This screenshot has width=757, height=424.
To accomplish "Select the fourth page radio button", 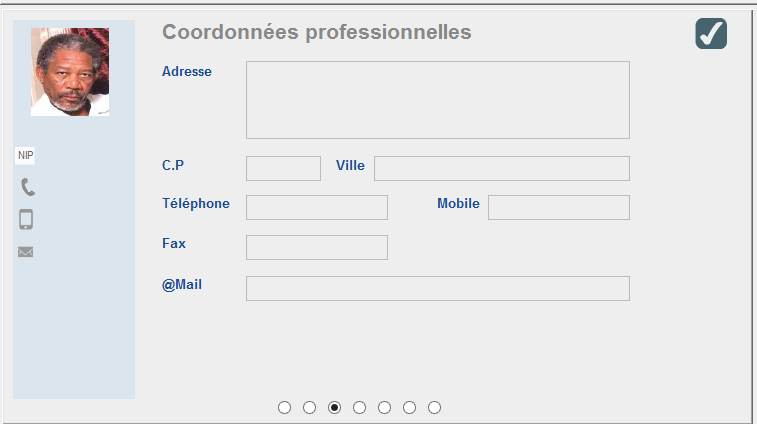I will pyautogui.click(x=359, y=408).
